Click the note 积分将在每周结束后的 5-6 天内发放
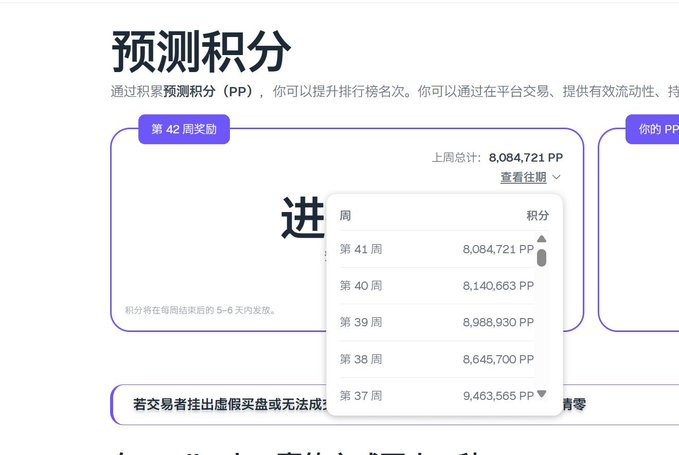This screenshot has height=455, width=679. [x=200, y=310]
